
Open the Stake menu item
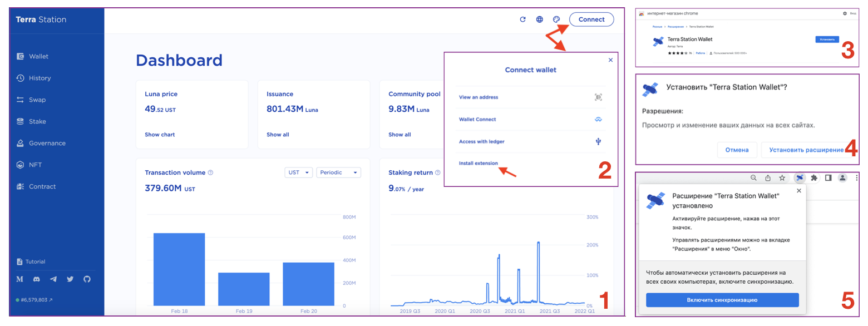[x=37, y=121]
